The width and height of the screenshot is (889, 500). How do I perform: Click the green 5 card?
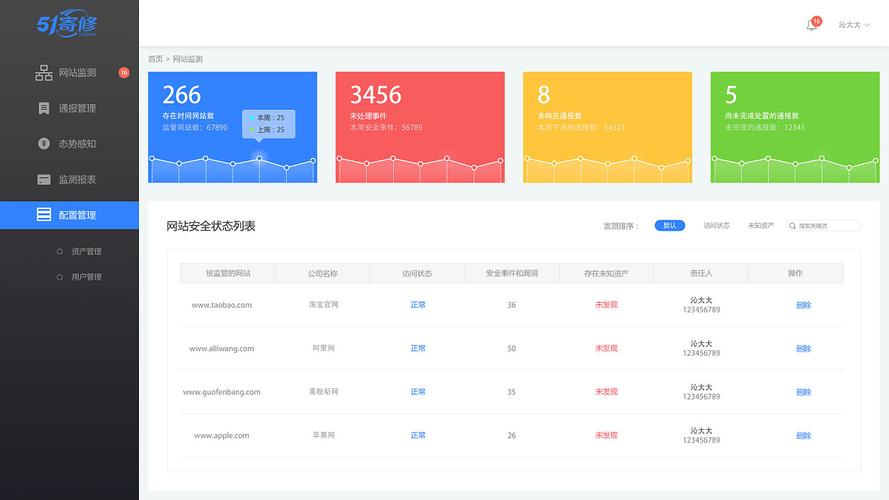click(795, 127)
